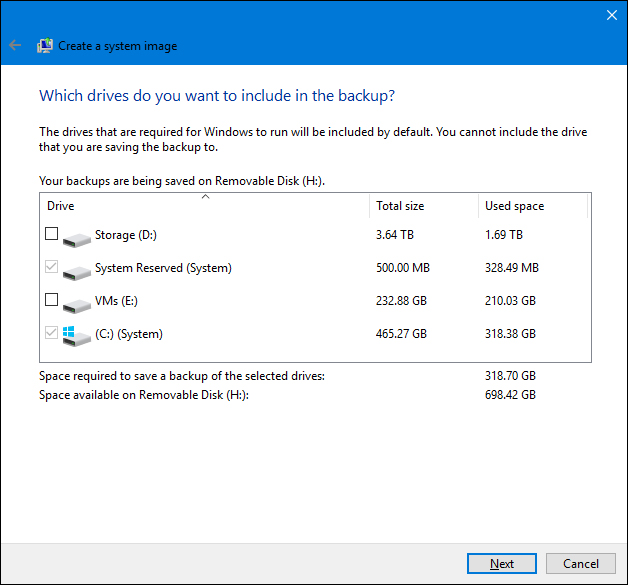This screenshot has height=585, width=628.
Task: Click the Create a system image wizard icon
Action: [45, 46]
